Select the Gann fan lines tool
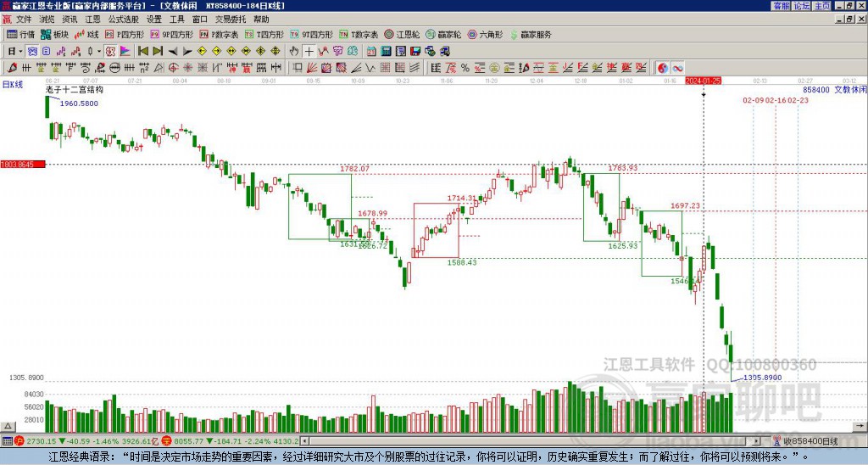The image size is (868, 465). [x=312, y=68]
